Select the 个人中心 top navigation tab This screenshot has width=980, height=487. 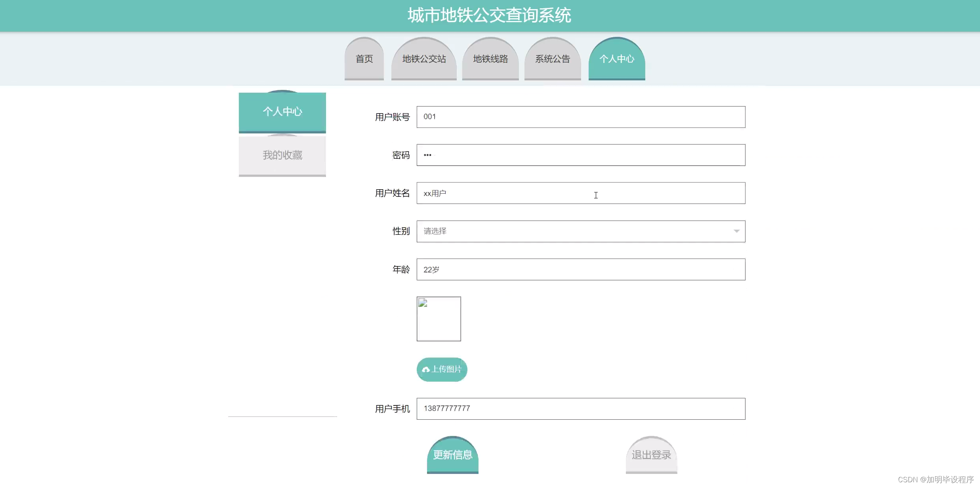pyautogui.click(x=617, y=59)
